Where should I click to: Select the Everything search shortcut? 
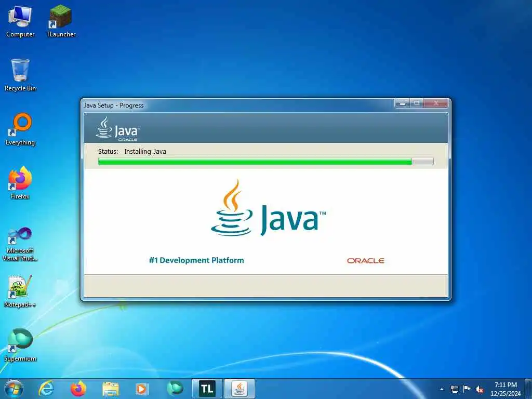20,129
